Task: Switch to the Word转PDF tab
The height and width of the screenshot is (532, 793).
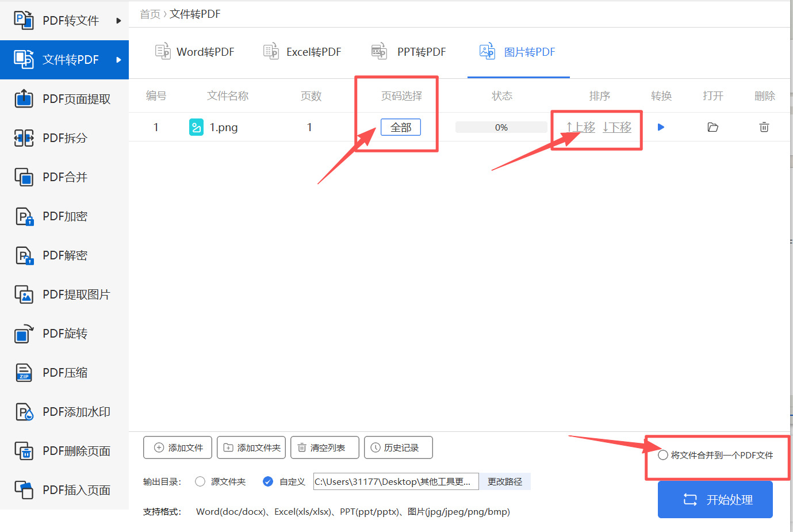Action: pos(196,51)
